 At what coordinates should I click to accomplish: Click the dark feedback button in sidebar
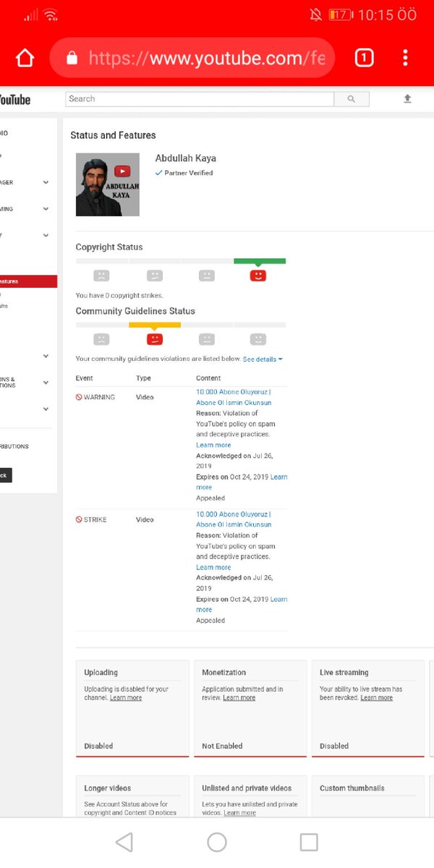(6, 475)
